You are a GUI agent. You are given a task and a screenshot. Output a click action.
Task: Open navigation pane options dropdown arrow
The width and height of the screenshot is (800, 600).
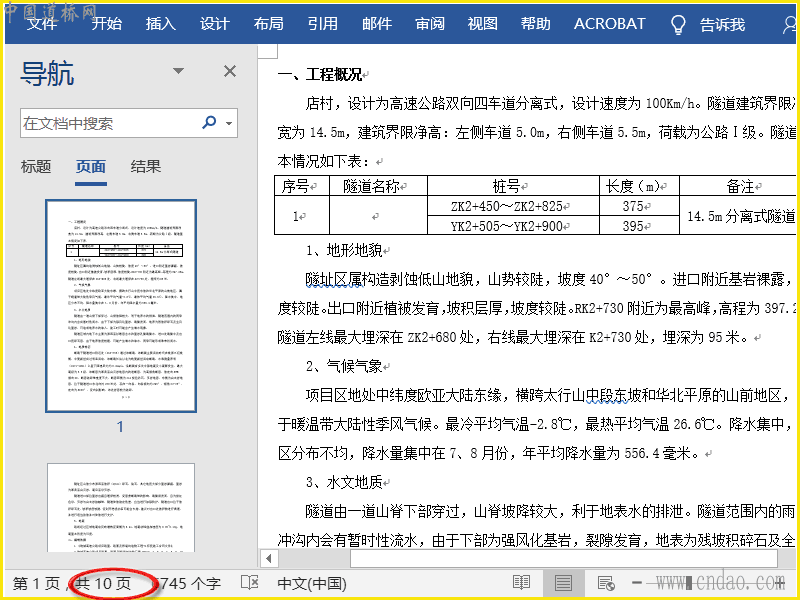(179, 71)
